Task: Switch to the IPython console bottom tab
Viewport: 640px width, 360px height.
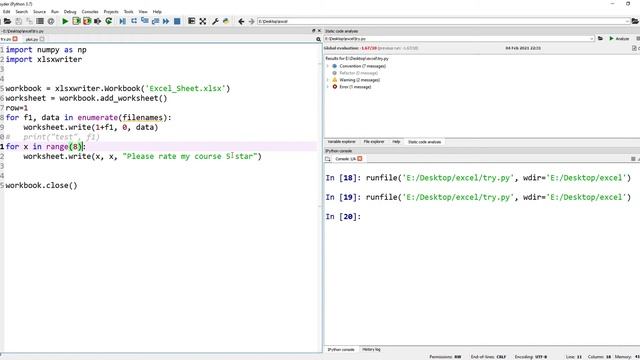Action: coord(341,350)
